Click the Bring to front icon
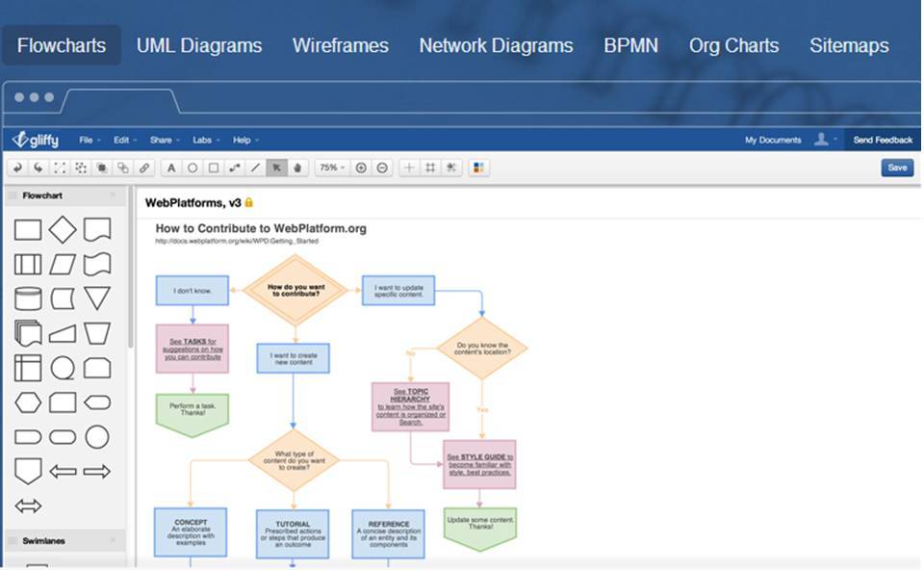Screen dimensions: 924x570 pyautogui.click(x=102, y=168)
